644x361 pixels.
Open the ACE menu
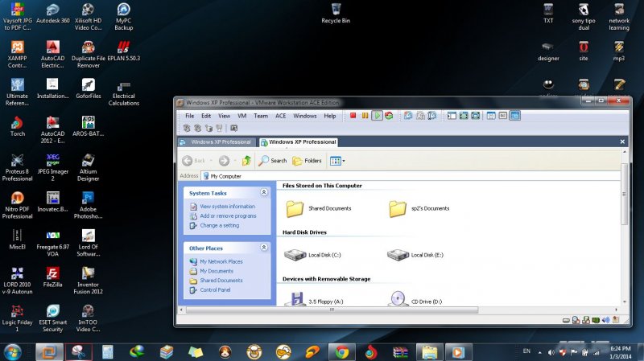tap(280, 116)
